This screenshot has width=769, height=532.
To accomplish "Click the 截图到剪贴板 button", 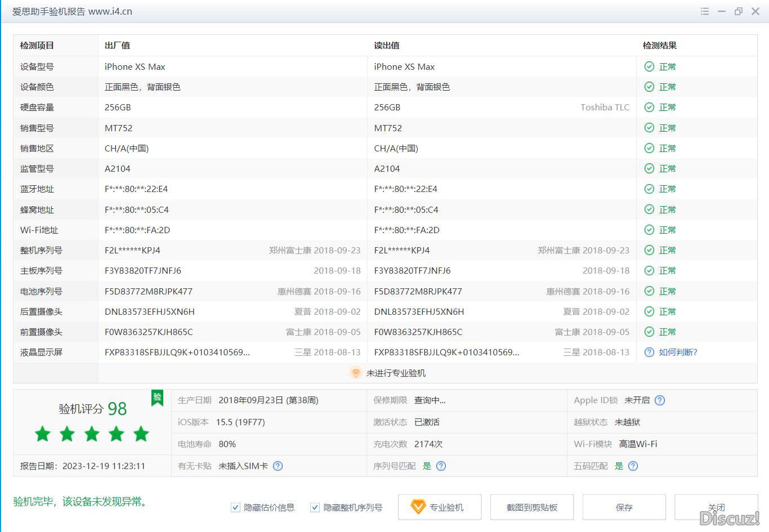I will 532,507.
